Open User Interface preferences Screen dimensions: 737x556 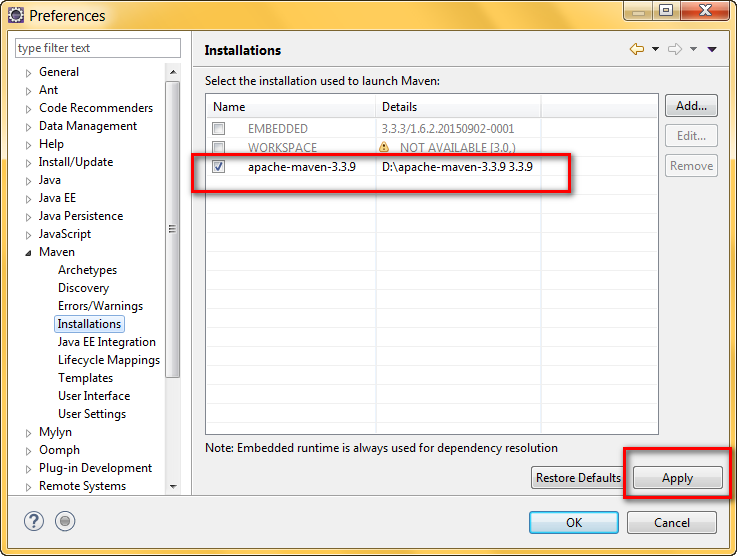(x=94, y=396)
